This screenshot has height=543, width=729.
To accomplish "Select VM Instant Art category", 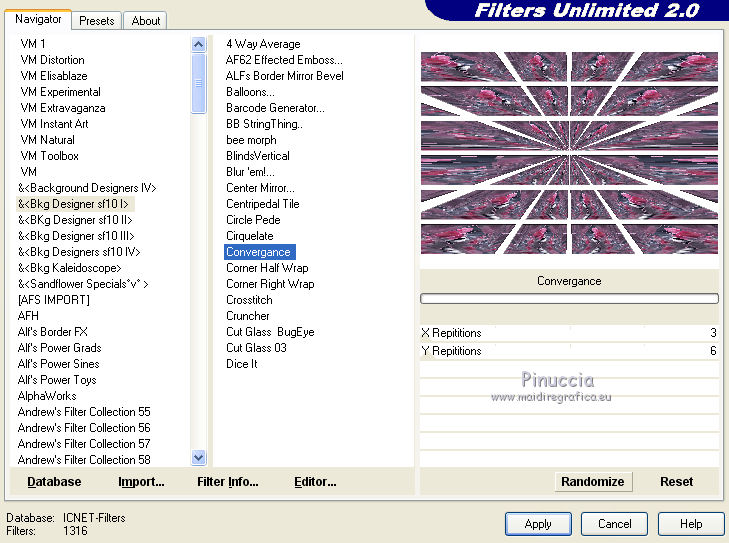I will 54,124.
